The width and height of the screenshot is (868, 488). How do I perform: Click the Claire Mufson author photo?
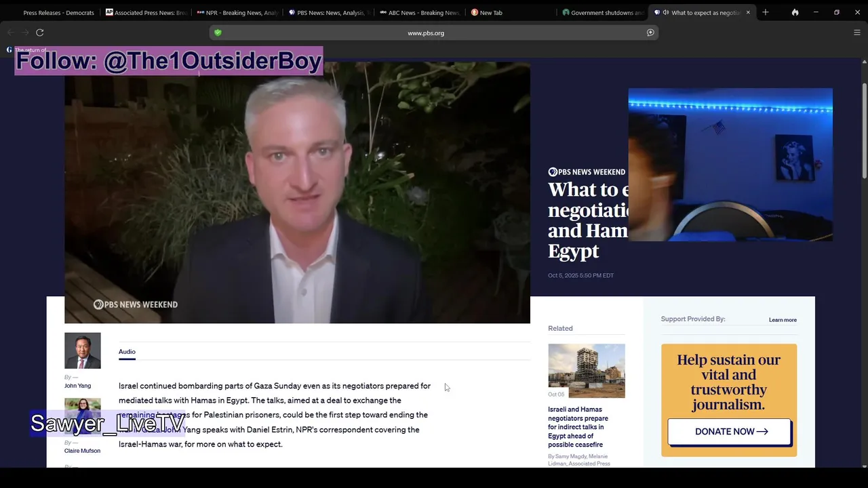pos(83,415)
